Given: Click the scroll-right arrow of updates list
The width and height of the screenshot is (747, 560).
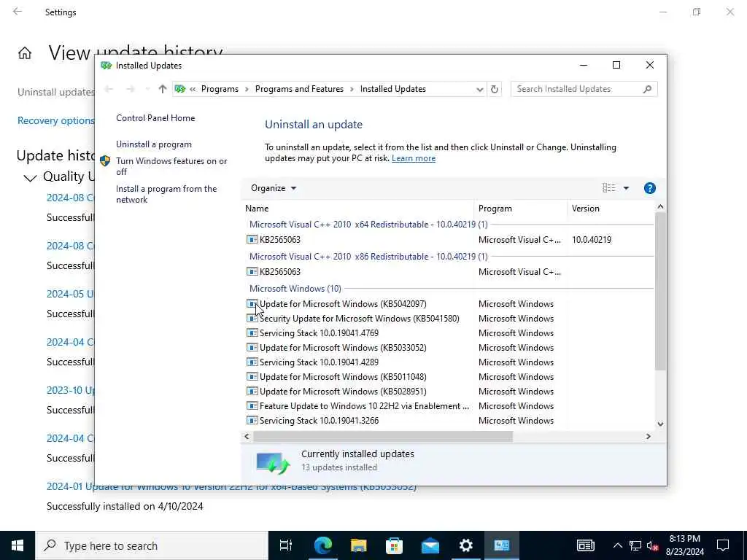Looking at the screenshot, I should point(648,436).
